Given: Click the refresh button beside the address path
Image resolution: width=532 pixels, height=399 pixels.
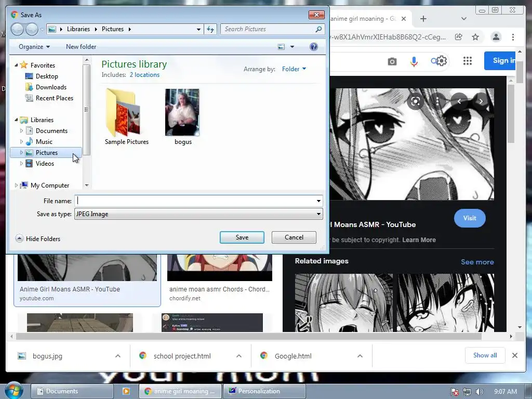Looking at the screenshot, I should click(210, 29).
